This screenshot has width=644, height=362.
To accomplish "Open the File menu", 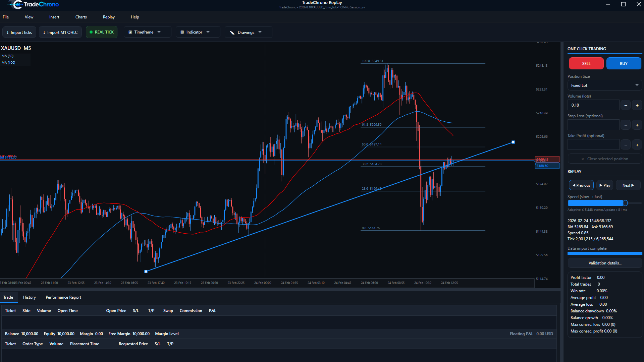I will [6, 17].
